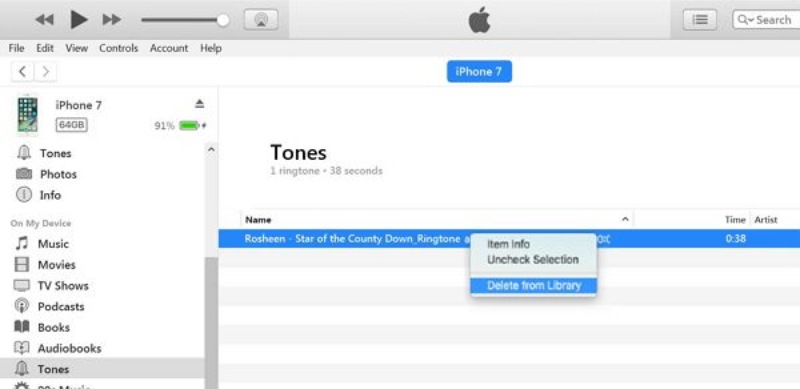Open the Edit menu
This screenshot has height=389, width=800.
45,48
